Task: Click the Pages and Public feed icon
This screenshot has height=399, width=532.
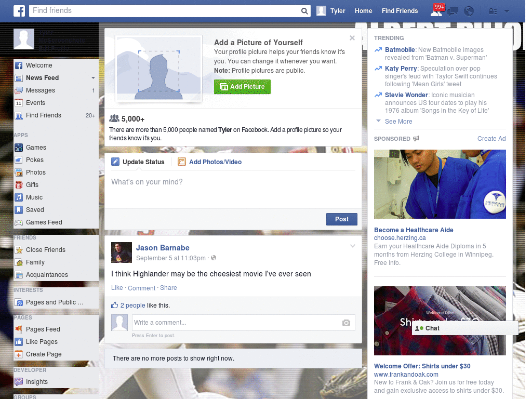Action: 19,302
